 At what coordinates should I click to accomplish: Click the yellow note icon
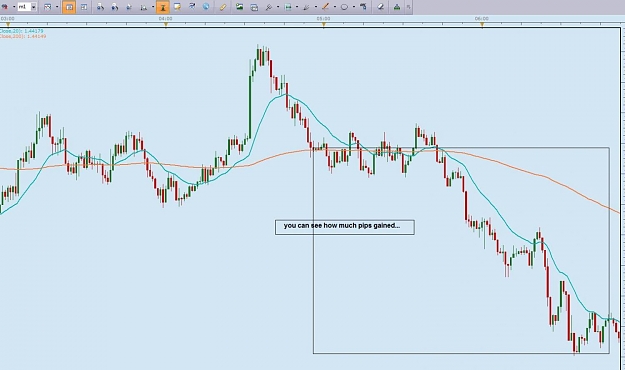[177, 6]
